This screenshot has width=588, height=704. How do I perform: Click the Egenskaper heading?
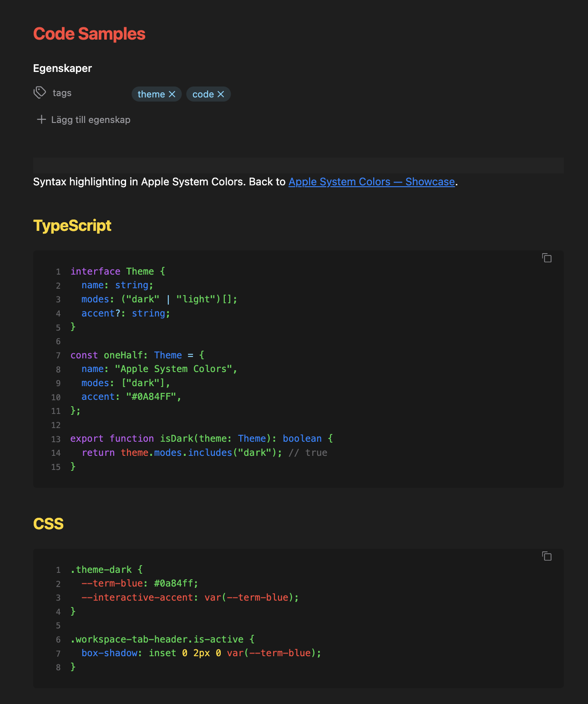62,68
